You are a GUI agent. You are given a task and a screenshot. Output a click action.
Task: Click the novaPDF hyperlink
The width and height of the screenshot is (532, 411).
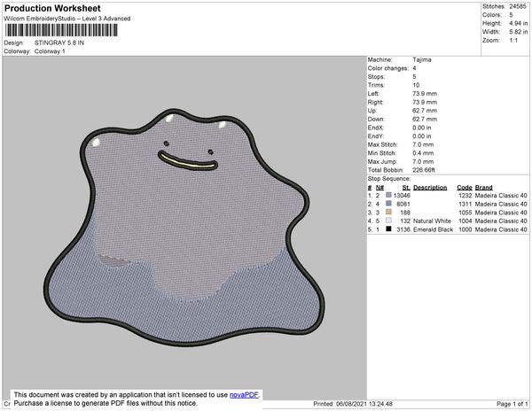tap(247, 395)
